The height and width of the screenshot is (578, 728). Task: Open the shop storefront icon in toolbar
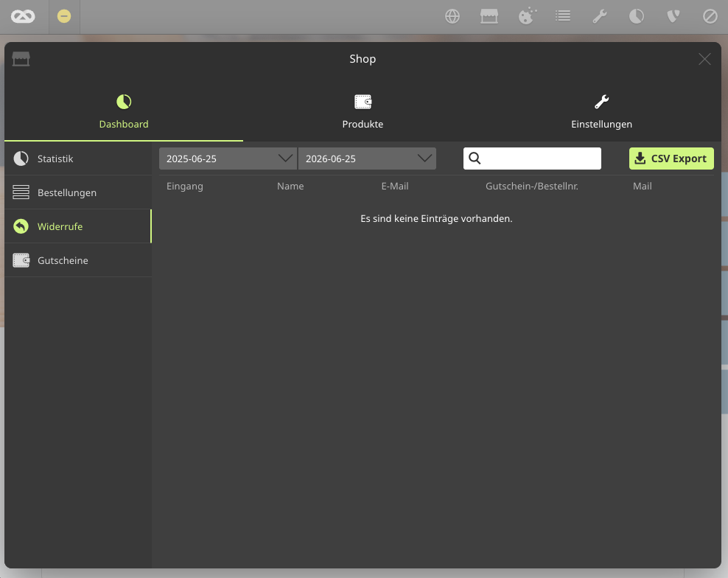pyautogui.click(x=489, y=16)
